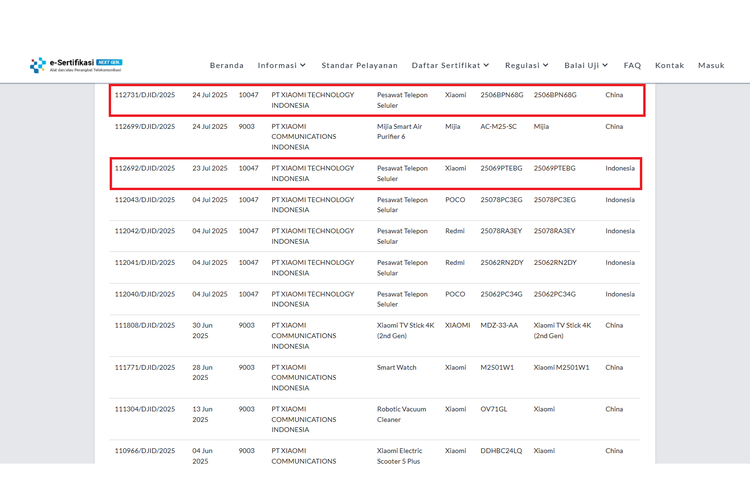Expand the Informasi dropdown menu
Viewport: 750px width, 500px height.
281,65
